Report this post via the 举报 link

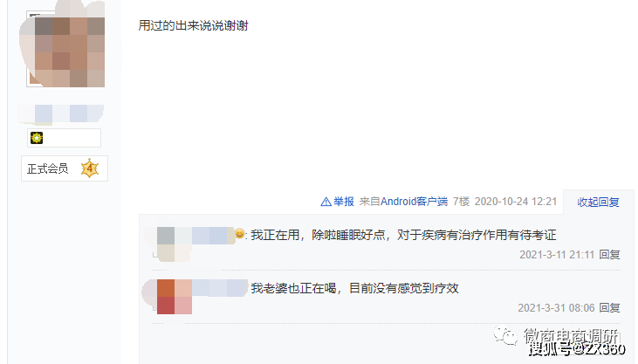pos(344,202)
